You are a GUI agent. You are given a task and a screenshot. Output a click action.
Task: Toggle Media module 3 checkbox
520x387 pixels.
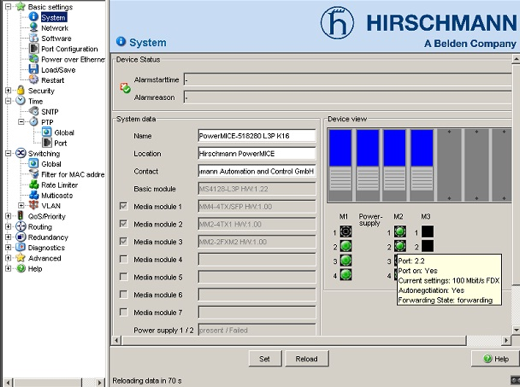pos(123,241)
